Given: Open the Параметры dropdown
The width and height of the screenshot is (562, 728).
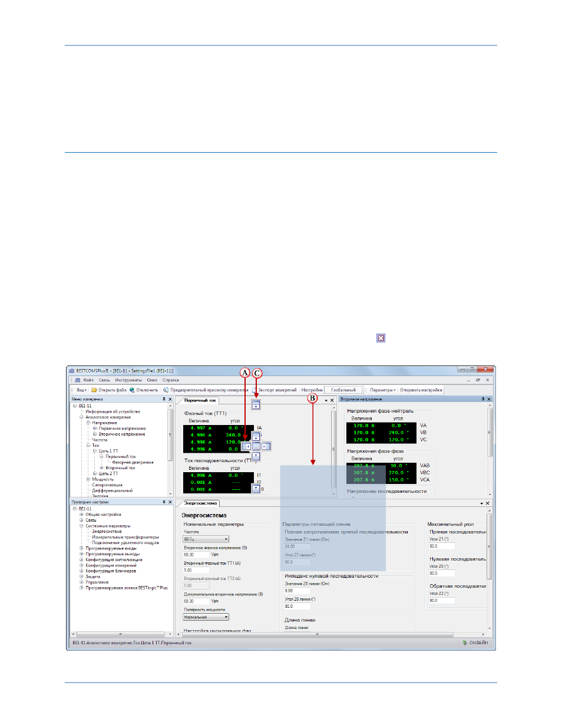Looking at the screenshot, I should 383,390.
